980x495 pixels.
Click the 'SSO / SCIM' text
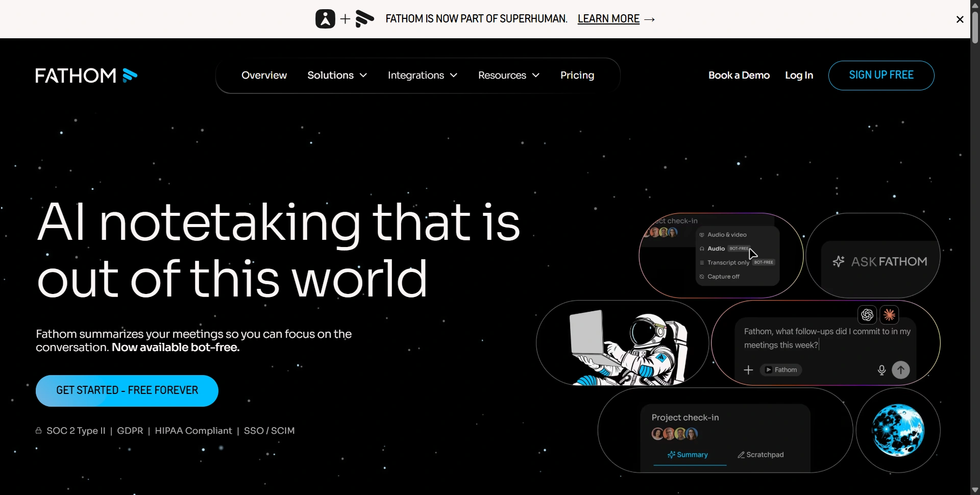tap(269, 431)
